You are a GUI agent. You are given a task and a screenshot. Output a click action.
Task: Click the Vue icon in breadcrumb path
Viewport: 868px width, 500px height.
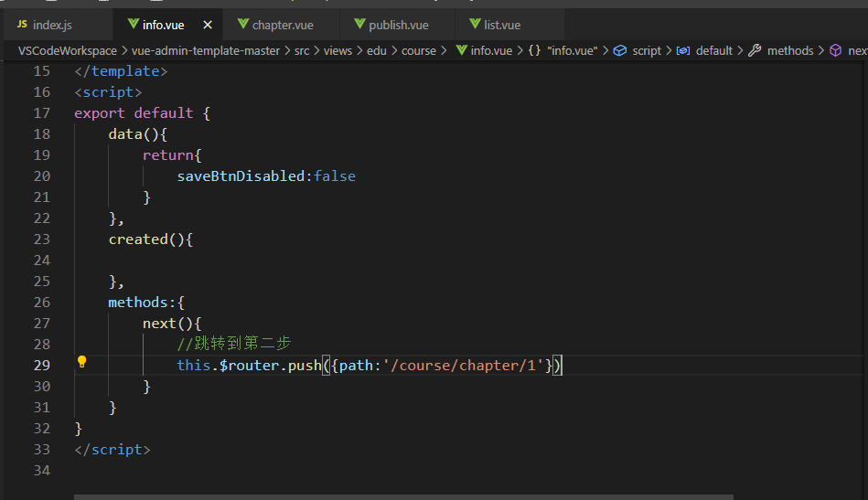coord(462,50)
